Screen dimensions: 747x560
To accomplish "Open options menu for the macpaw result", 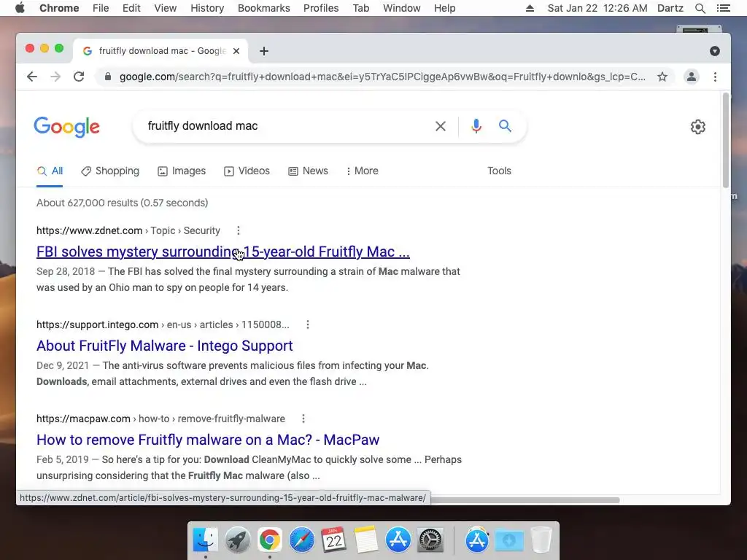I will click(x=303, y=419).
